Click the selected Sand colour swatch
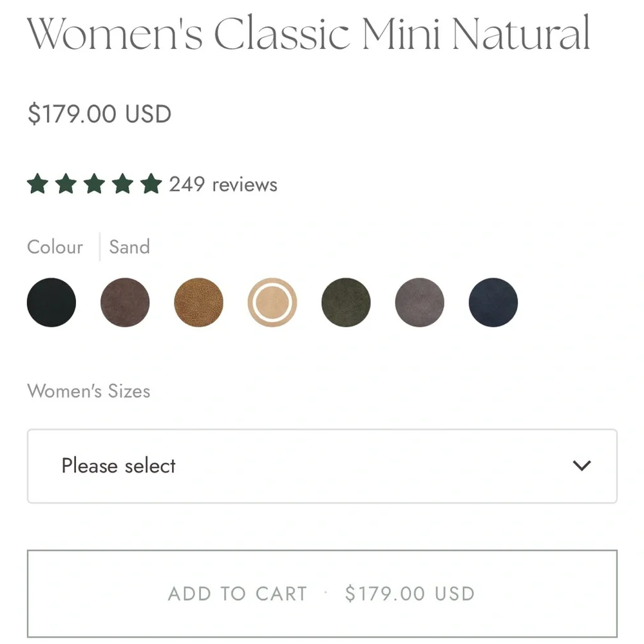644x644 pixels. (x=272, y=302)
